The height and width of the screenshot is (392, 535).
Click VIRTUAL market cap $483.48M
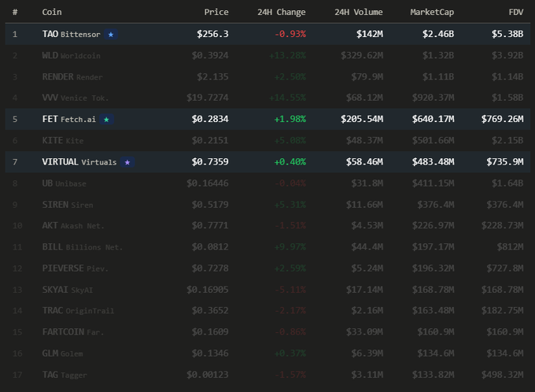coord(433,162)
